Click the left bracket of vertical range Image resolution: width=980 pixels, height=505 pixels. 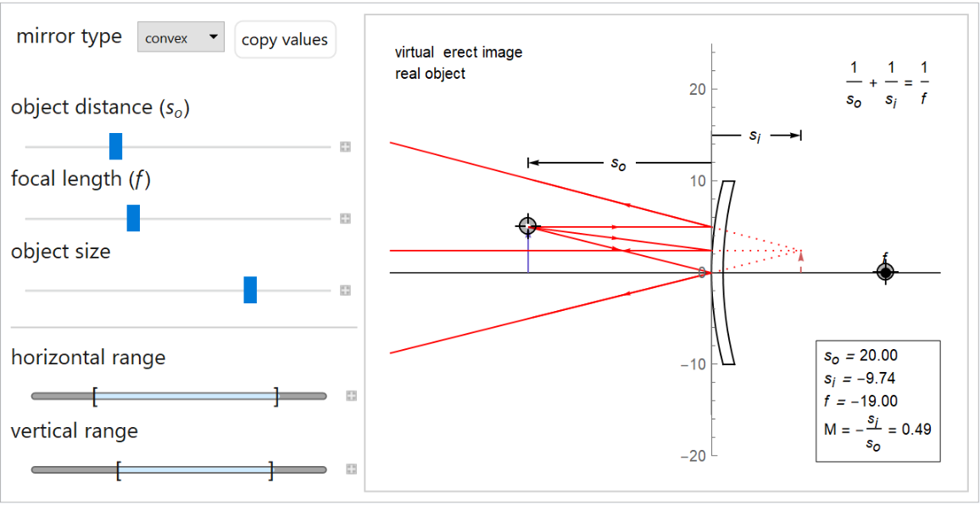(x=119, y=469)
